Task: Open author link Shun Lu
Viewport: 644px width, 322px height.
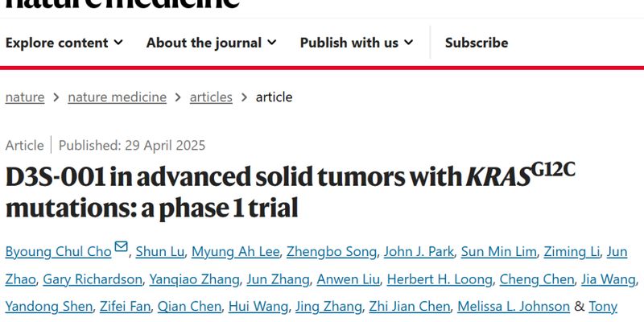Action: [159, 251]
